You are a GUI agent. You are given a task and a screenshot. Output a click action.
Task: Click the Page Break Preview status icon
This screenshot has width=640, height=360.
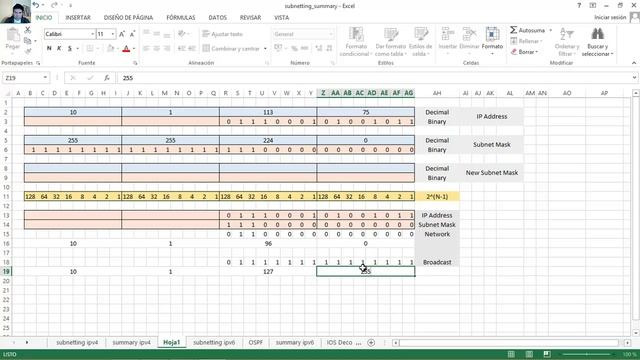click(x=547, y=354)
